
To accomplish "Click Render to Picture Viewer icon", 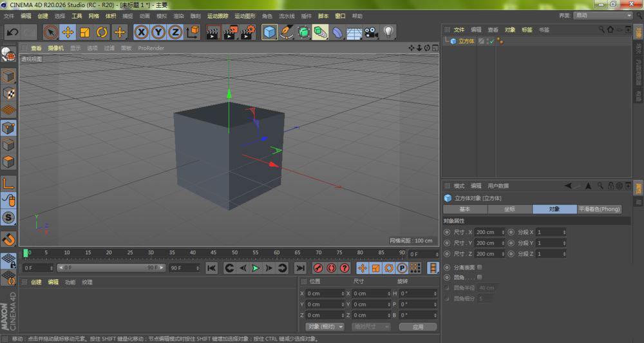I will click(230, 32).
